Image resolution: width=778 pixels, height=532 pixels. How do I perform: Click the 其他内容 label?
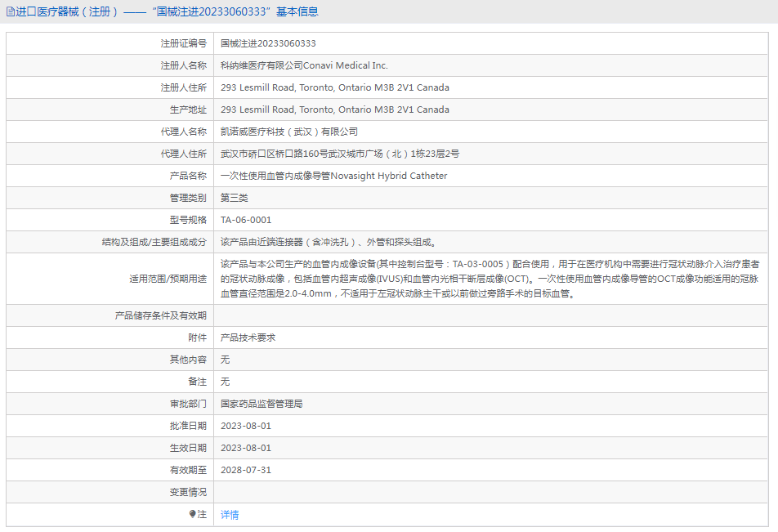(x=188, y=360)
